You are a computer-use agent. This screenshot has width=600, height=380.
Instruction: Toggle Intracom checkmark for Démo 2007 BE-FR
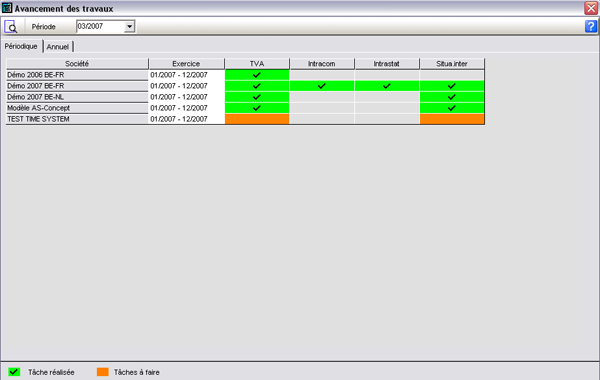click(322, 86)
